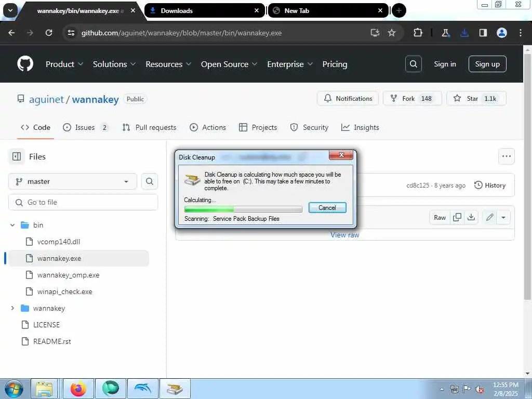Fork the wannakey repository
This screenshot has height=399, width=532.
[412, 98]
